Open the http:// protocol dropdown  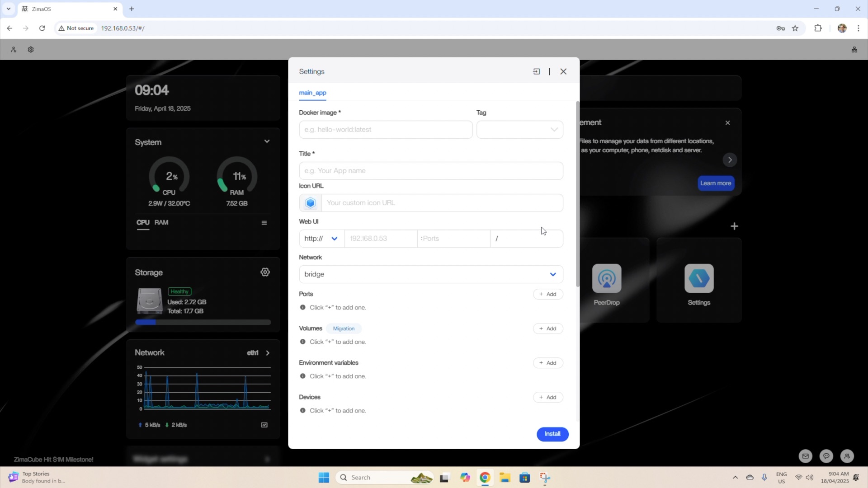click(x=321, y=239)
